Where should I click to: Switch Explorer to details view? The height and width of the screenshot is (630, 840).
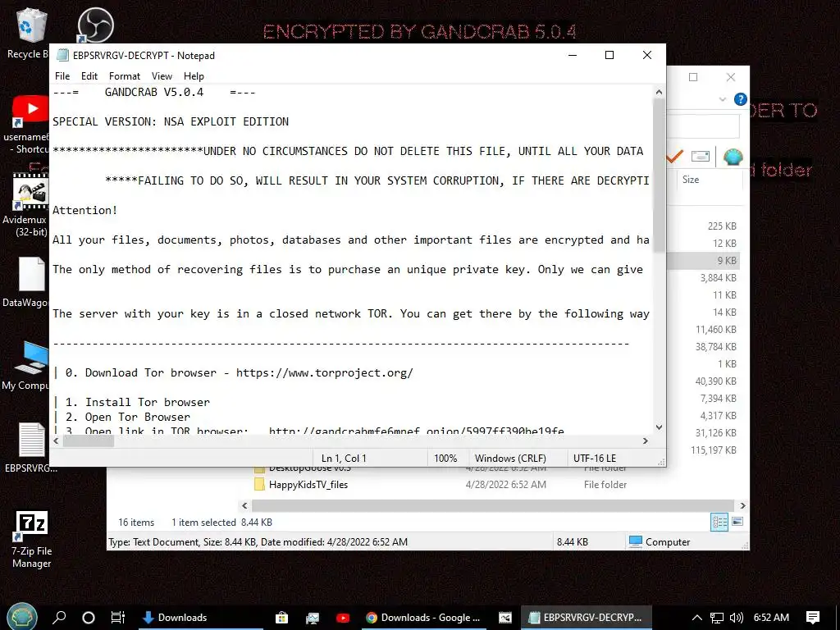tap(719, 522)
